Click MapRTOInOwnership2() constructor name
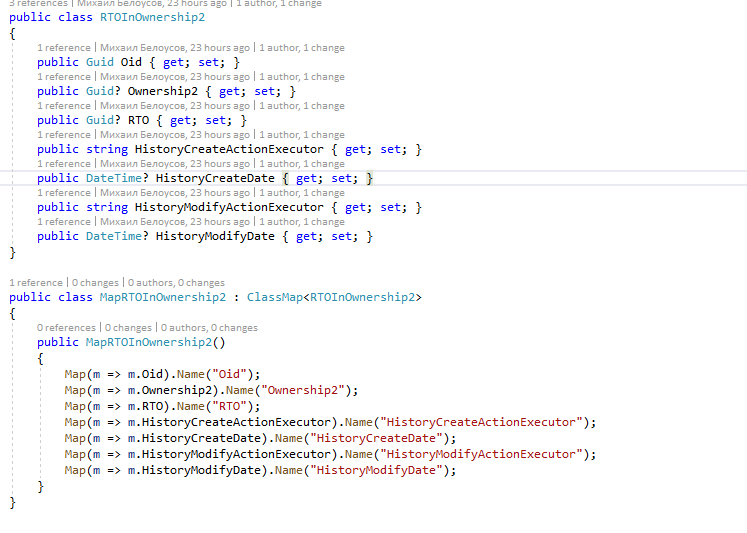The height and width of the screenshot is (533, 747). 149,342
